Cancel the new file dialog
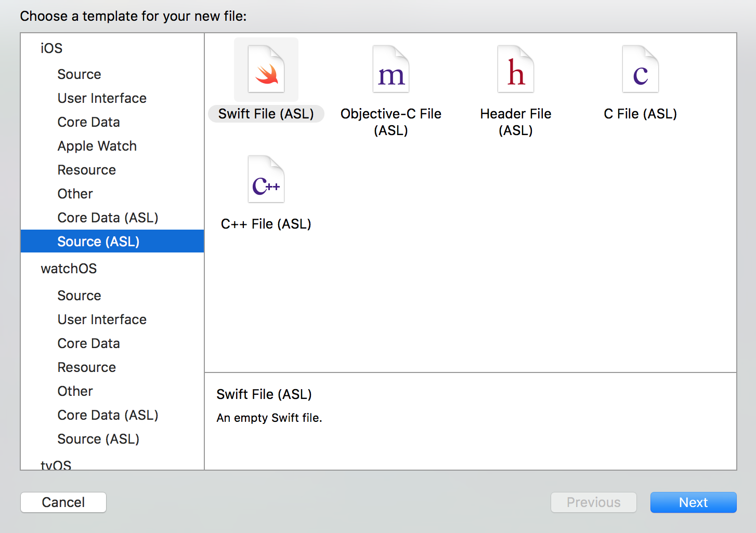 pyautogui.click(x=63, y=502)
